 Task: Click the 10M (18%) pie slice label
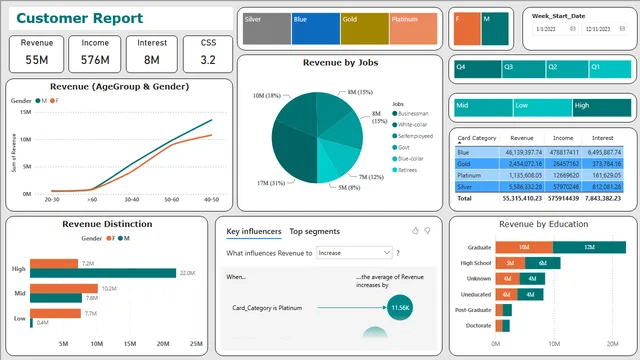[x=267, y=96]
